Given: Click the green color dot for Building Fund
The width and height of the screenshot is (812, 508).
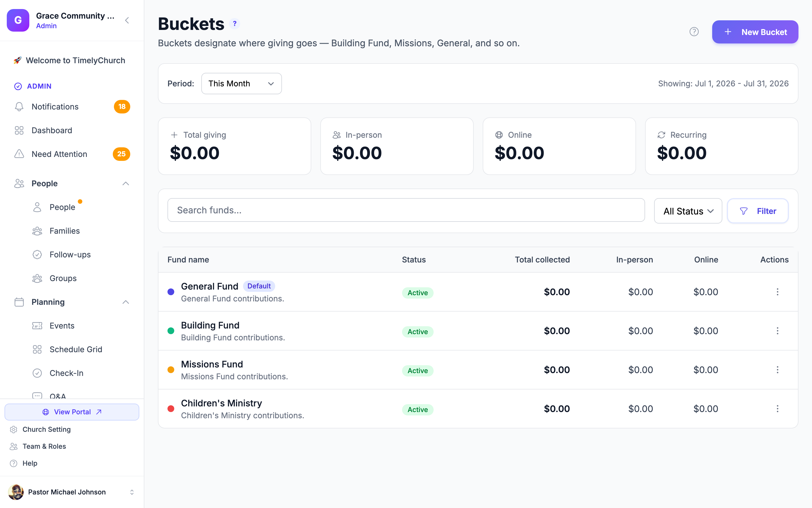Looking at the screenshot, I should (171, 330).
